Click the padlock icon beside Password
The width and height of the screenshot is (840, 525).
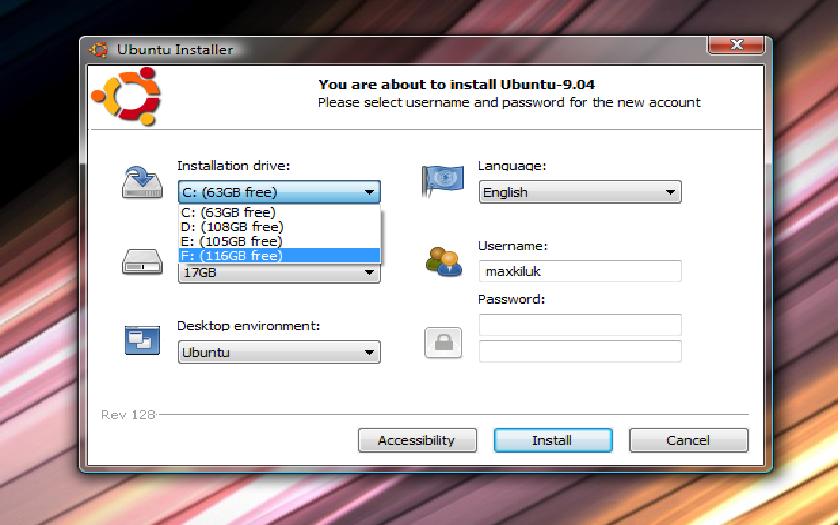tap(443, 343)
